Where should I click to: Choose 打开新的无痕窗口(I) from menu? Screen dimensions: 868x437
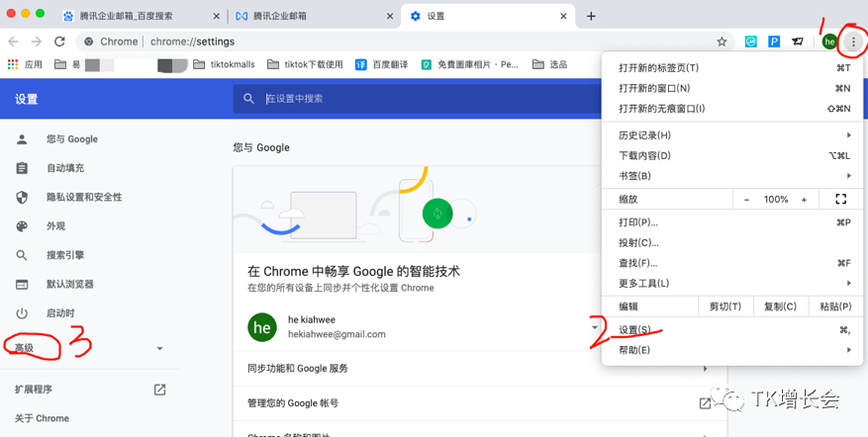tap(731, 109)
